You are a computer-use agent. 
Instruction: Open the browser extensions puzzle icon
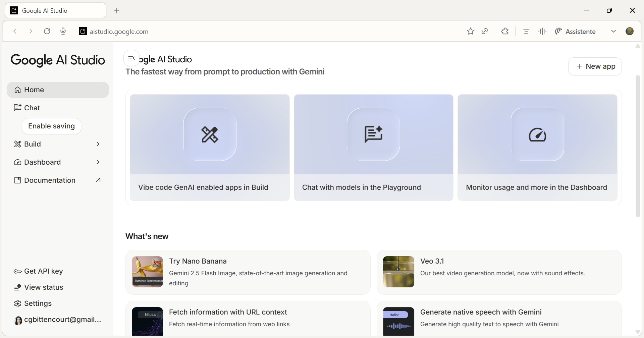point(505,31)
